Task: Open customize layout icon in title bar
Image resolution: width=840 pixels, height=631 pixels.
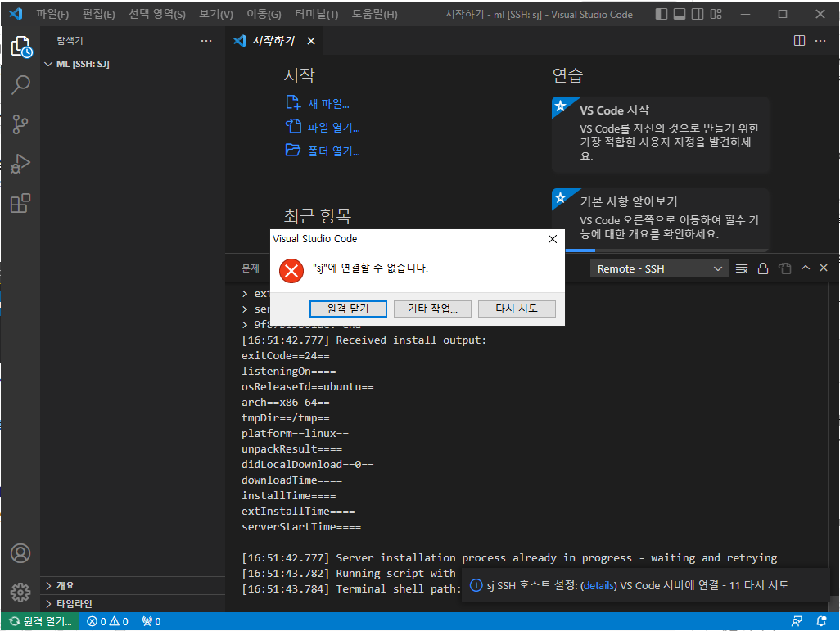Action: coord(716,14)
